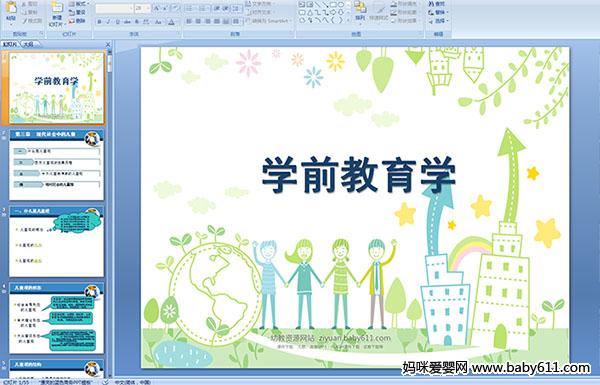Click the Delete slide button
Screen dimensions: 600x385
pos(77,21)
